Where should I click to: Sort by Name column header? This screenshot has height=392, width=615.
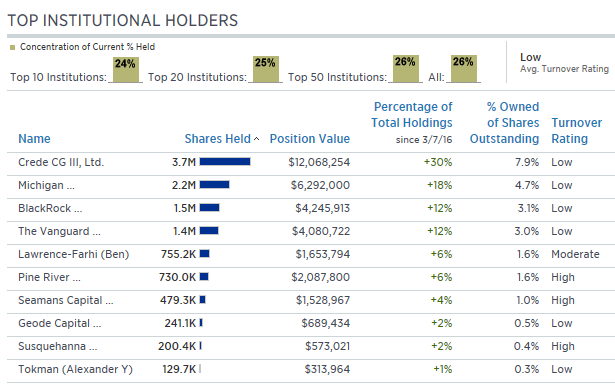[x=35, y=139]
